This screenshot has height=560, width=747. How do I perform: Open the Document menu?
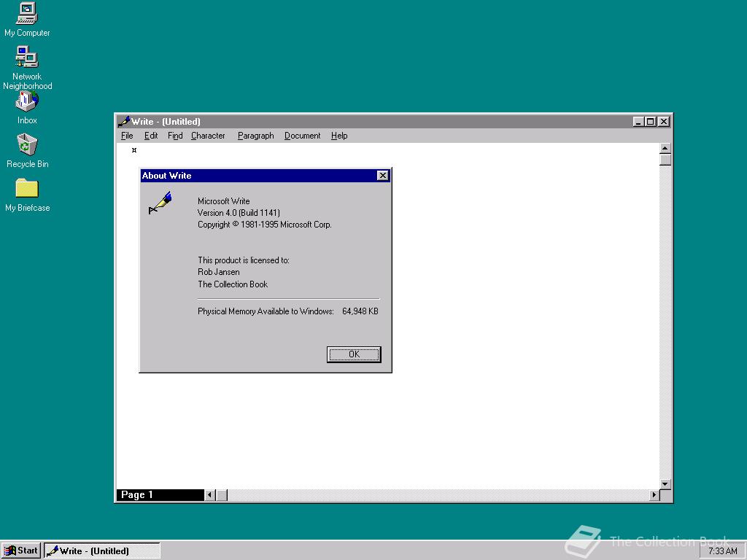click(x=303, y=136)
